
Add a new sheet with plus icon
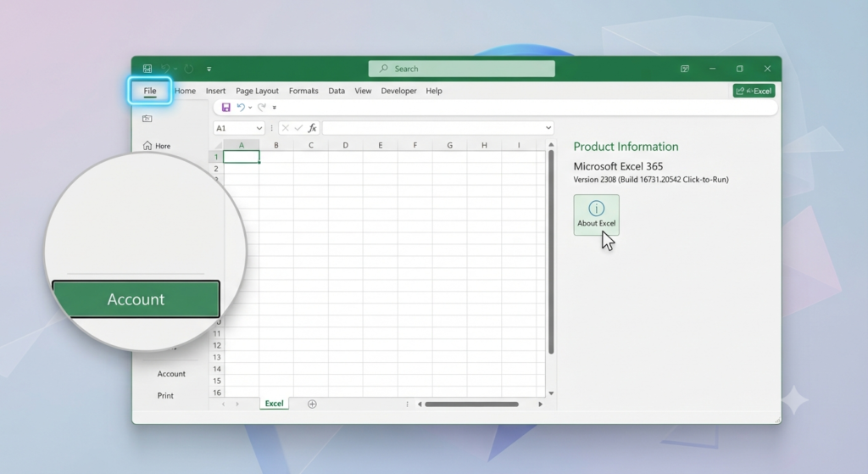(x=312, y=404)
